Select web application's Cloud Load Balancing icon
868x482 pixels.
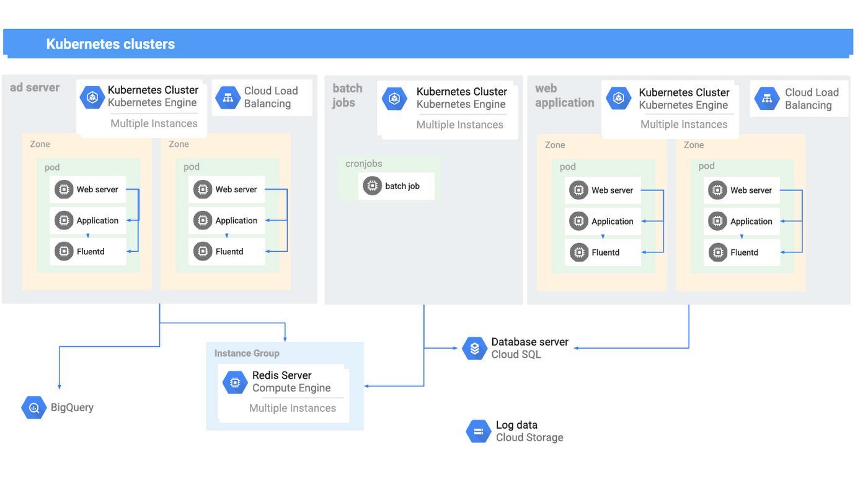tap(767, 99)
